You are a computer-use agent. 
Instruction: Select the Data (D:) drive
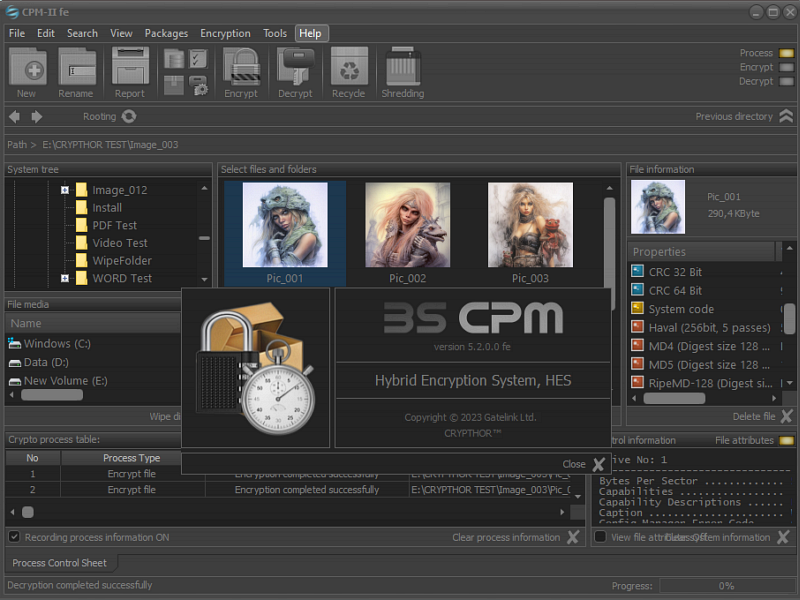click(x=46, y=362)
